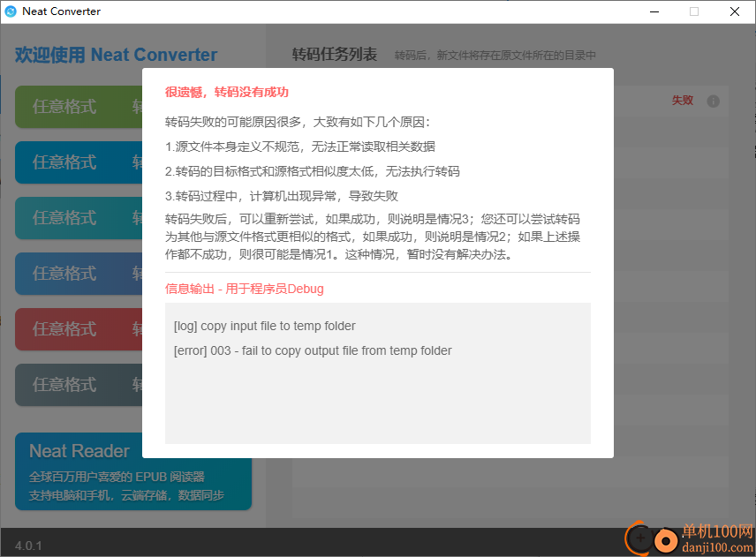
Task: Click the red 任意格式 conversion button
Action: pyautogui.click(x=79, y=329)
